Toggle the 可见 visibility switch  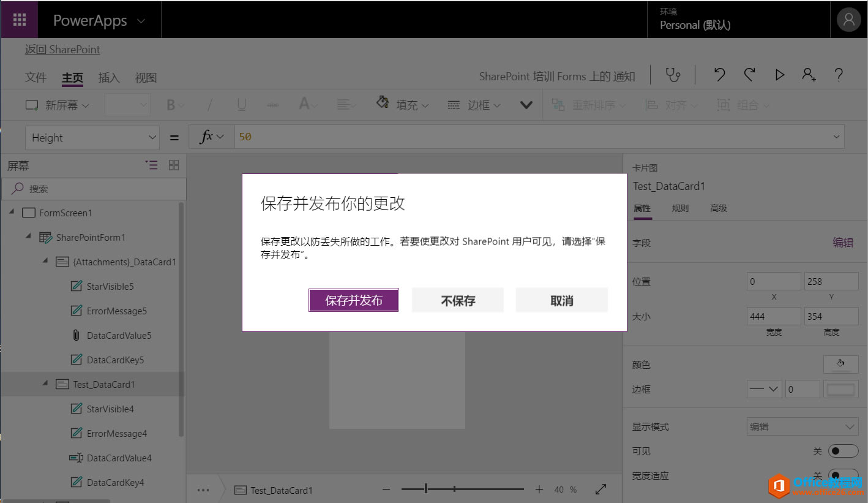tap(843, 451)
